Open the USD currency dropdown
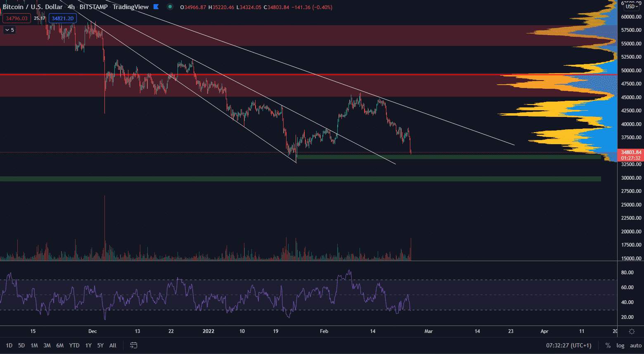Image resolution: width=644 pixels, height=354 pixels. 632,7
